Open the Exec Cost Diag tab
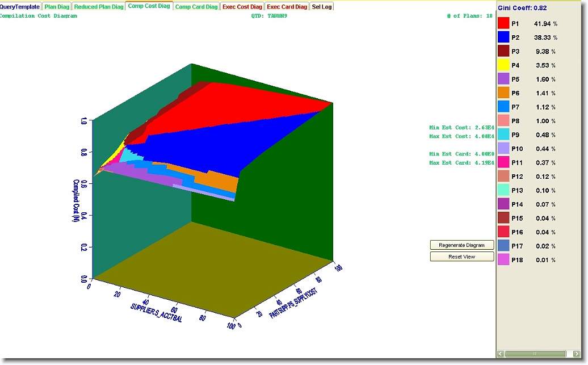 242,7
